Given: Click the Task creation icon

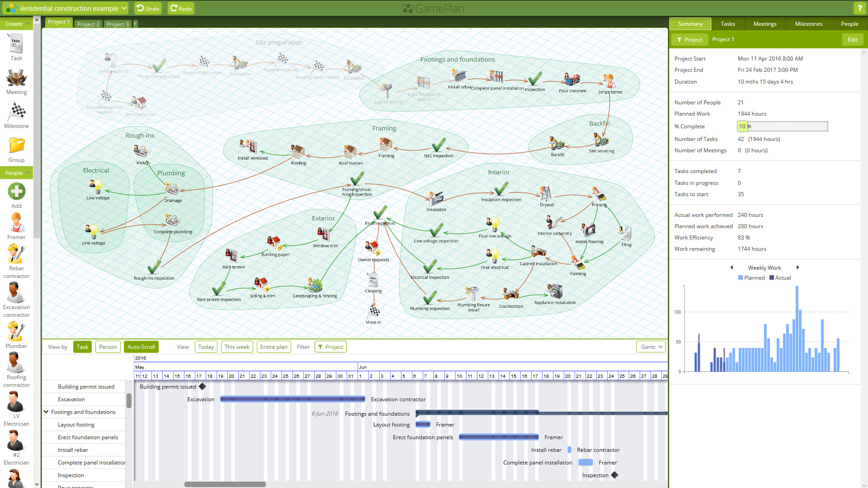Looking at the screenshot, I should coord(16,45).
